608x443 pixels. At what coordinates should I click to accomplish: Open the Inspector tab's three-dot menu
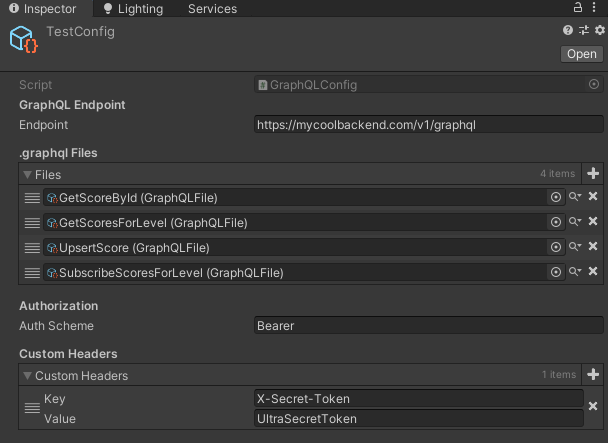tap(598, 8)
